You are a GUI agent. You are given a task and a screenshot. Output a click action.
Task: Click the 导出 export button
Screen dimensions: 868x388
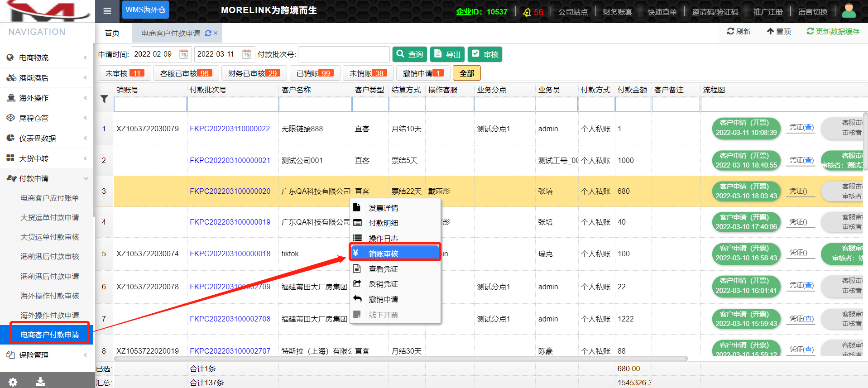(x=447, y=54)
